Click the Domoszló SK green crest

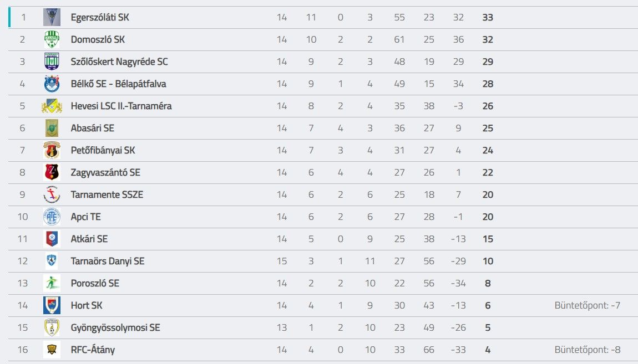pos(52,39)
